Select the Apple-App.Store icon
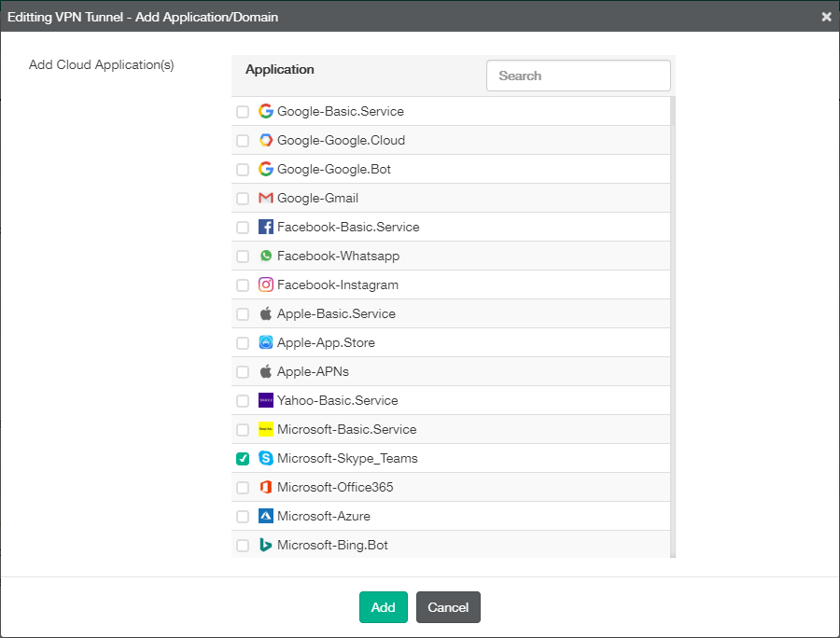 coord(265,342)
